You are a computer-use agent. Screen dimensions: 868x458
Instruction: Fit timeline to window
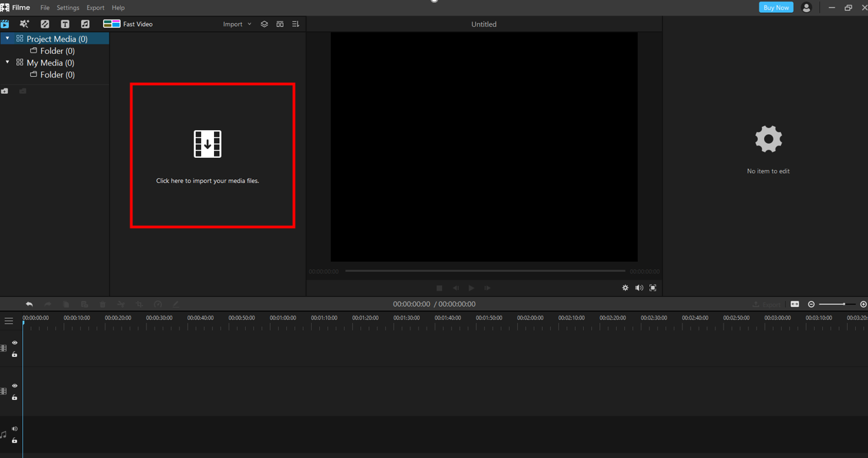click(795, 304)
